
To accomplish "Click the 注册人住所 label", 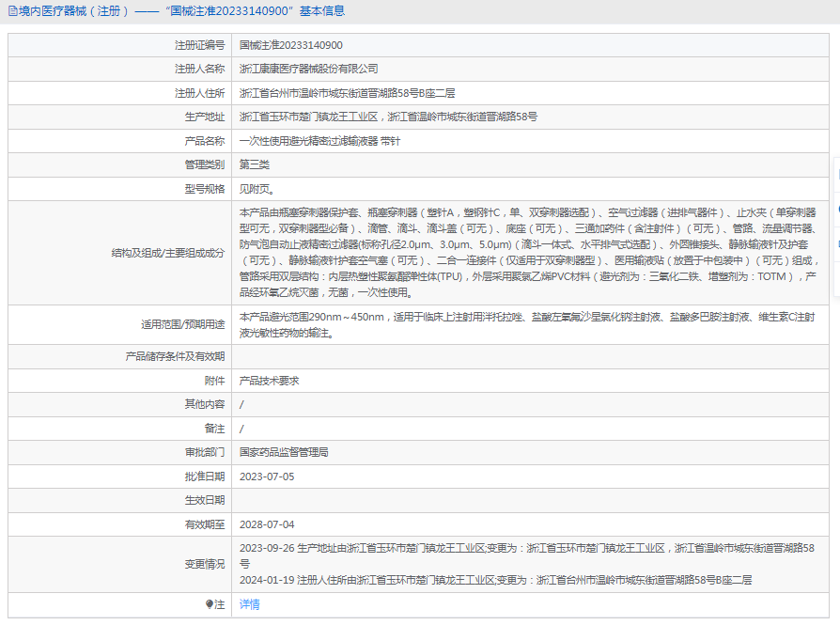I will pos(200,93).
